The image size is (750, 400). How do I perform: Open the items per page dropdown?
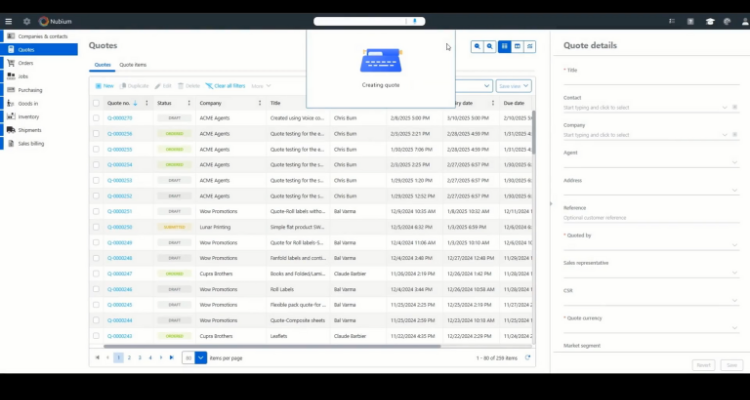click(x=201, y=357)
